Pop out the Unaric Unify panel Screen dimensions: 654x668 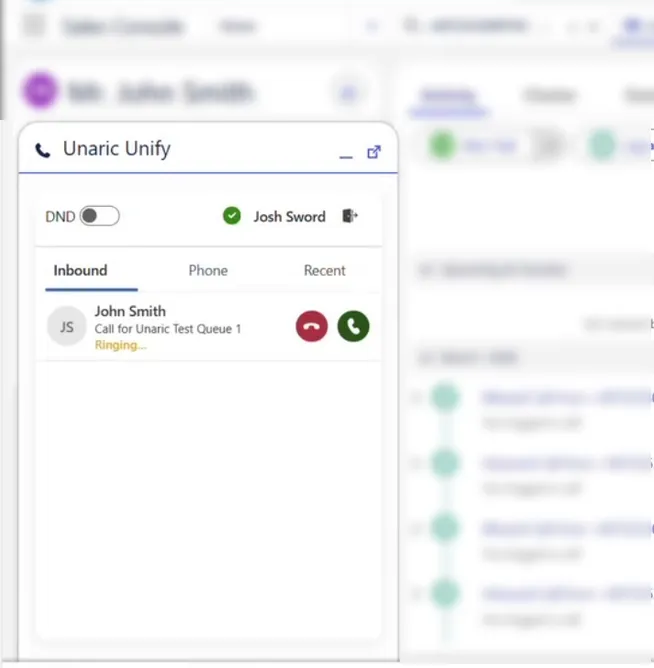click(x=374, y=152)
